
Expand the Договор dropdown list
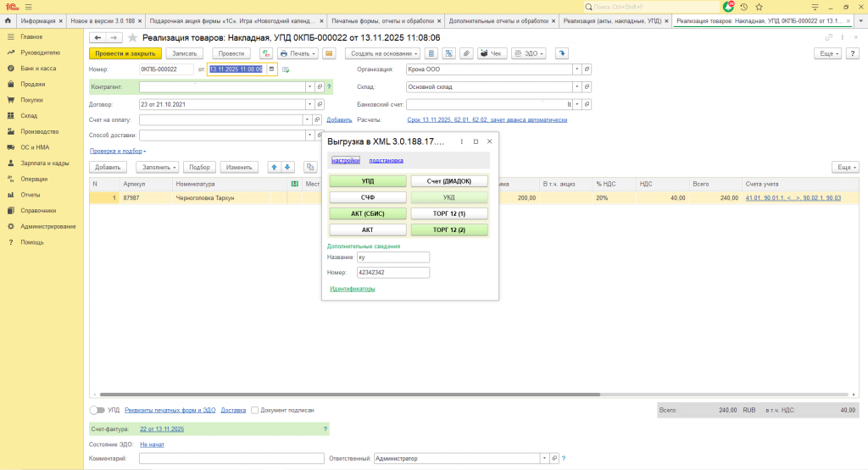pos(310,104)
